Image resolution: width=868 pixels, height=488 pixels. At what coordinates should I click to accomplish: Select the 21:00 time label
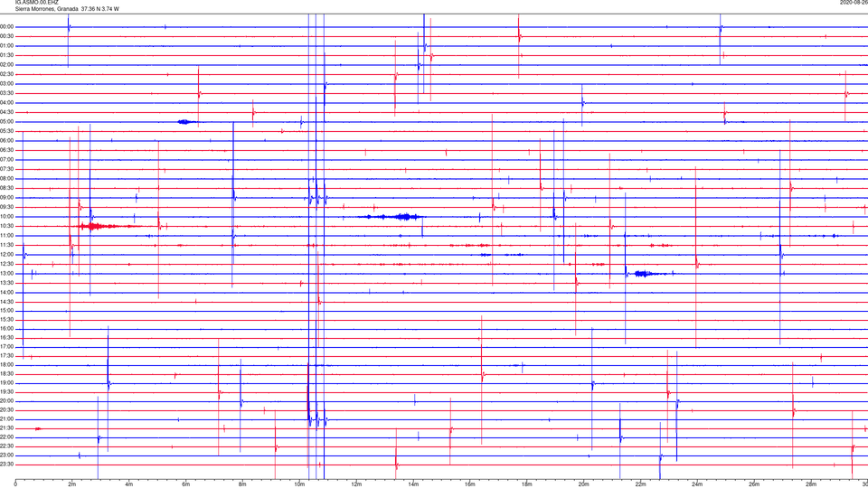pos(6,419)
